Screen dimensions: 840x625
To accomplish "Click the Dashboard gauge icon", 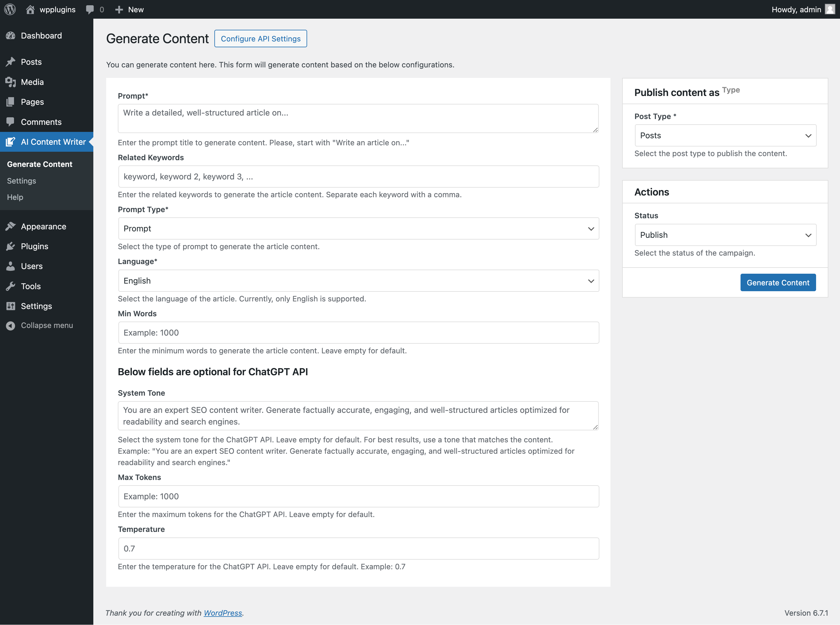I will (x=10, y=36).
